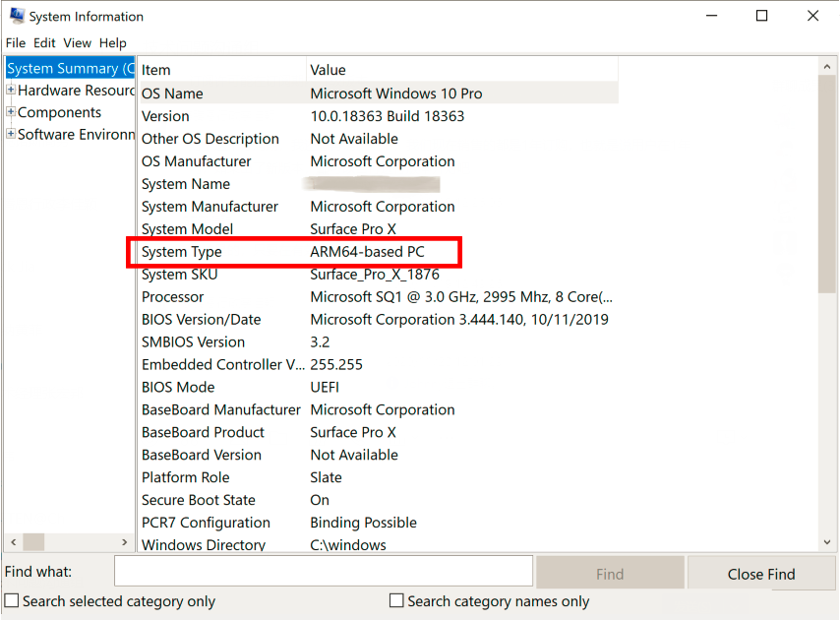This screenshot has width=840, height=620.
Task: Focus the Find what input field
Action: [324, 571]
